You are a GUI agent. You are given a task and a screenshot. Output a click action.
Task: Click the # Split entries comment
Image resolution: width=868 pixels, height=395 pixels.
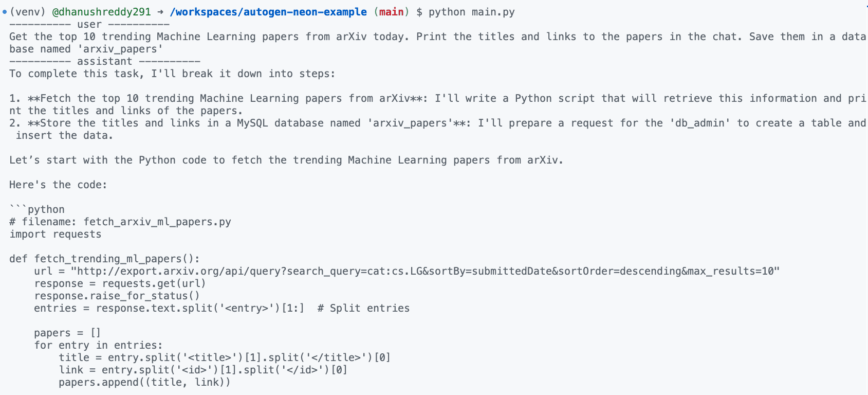[363, 308]
